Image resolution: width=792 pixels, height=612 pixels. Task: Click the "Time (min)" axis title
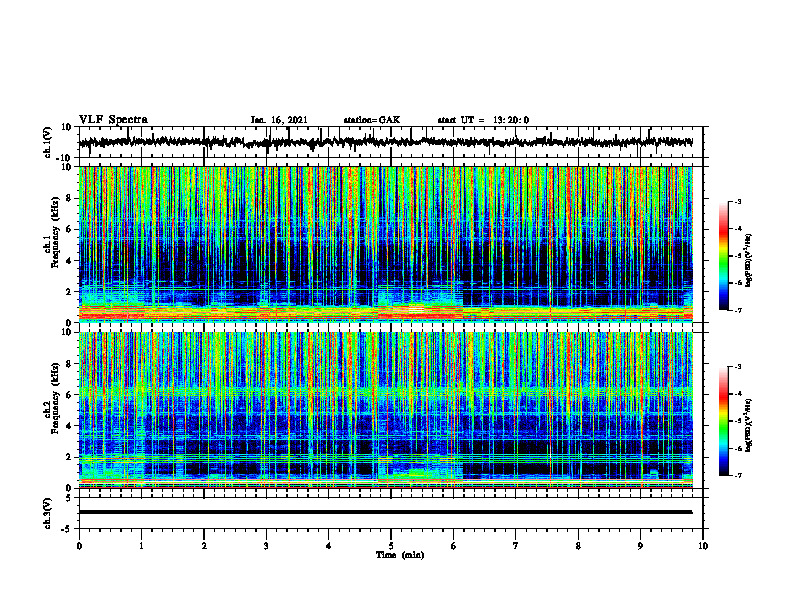click(x=400, y=555)
